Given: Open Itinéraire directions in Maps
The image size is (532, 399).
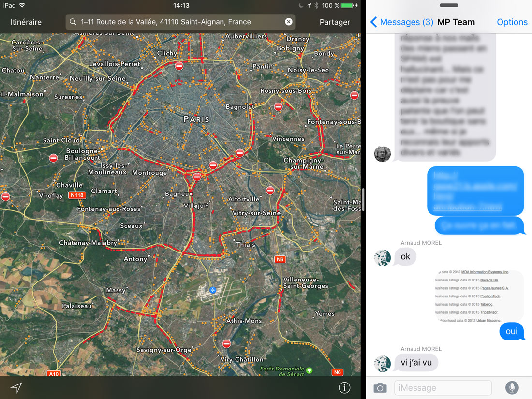Looking at the screenshot, I should (x=26, y=22).
